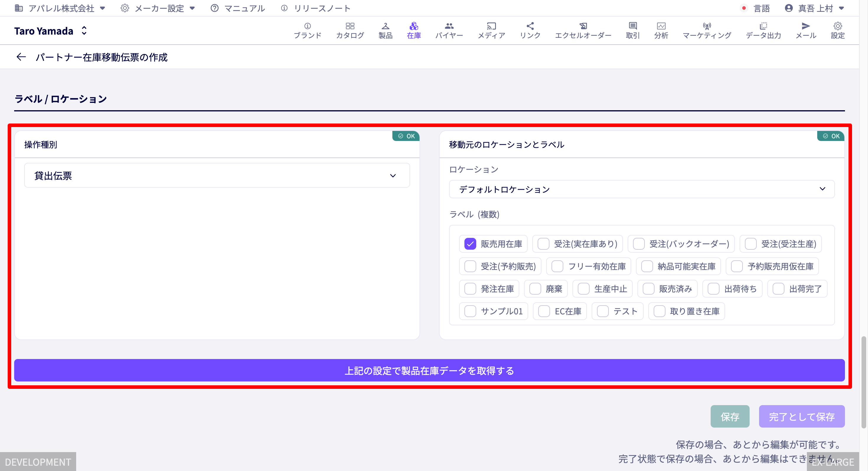Click the vertical page scrollbar
The height and width of the screenshot is (471, 868).
tap(863, 382)
